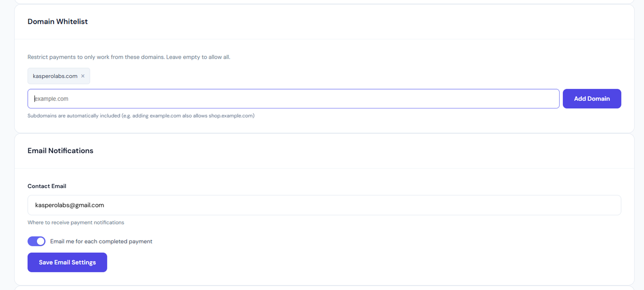644x290 pixels.
Task: Save the email settings
Action: pyautogui.click(x=67, y=262)
